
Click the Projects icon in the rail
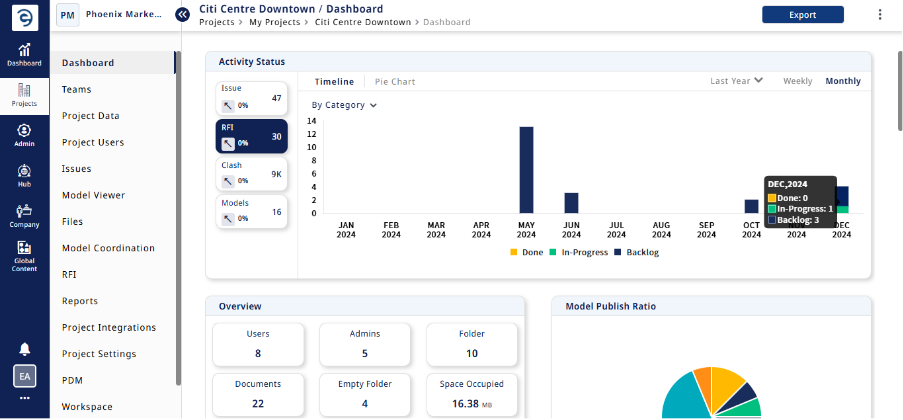click(x=24, y=95)
